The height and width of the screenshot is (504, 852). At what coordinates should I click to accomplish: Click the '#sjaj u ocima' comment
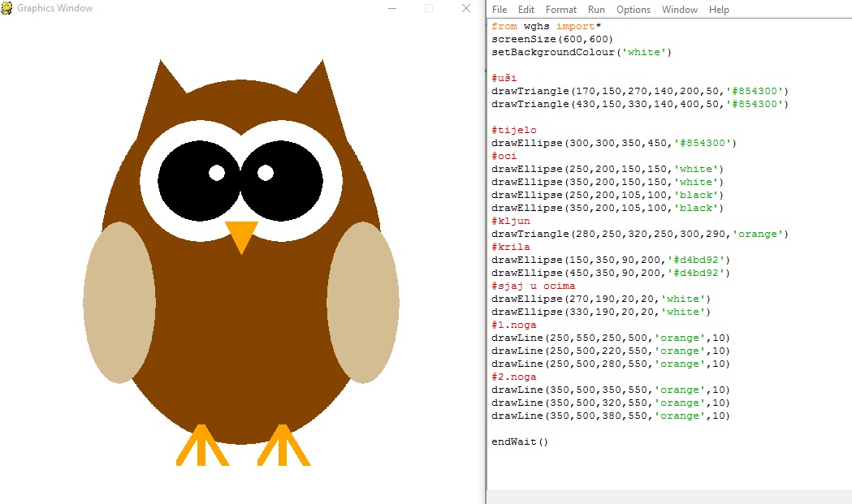click(533, 286)
